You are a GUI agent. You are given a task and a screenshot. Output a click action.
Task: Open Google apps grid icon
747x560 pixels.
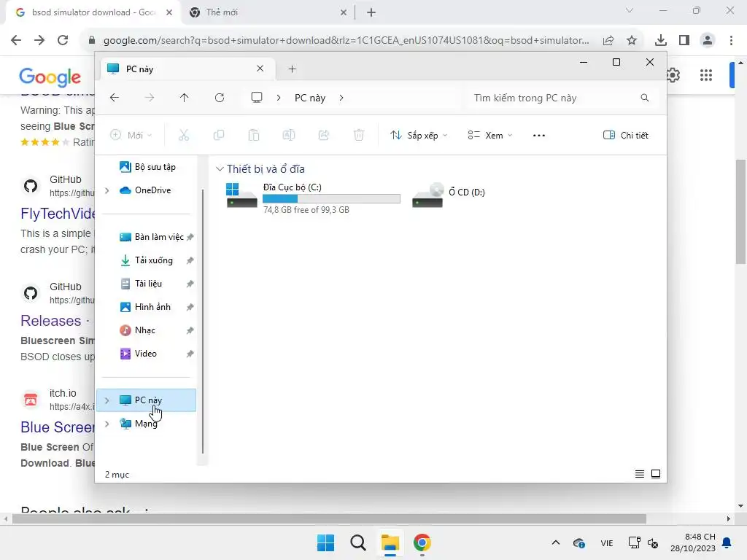(706, 75)
